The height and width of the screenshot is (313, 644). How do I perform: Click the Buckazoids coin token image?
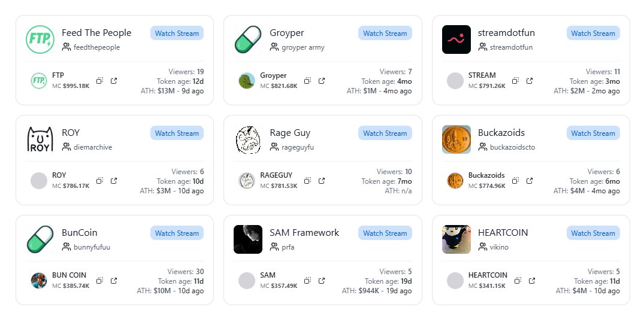455,181
